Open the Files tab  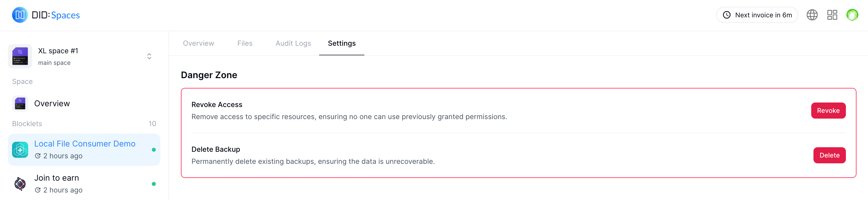coord(245,43)
